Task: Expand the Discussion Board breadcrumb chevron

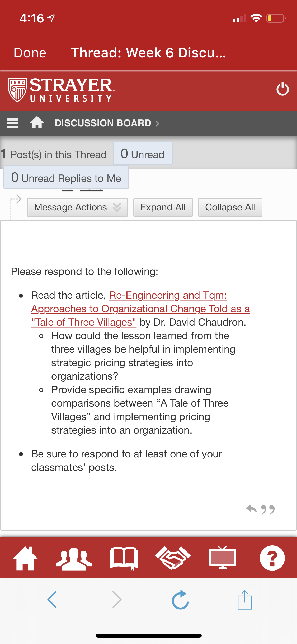Action: click(x=158, y=123)
